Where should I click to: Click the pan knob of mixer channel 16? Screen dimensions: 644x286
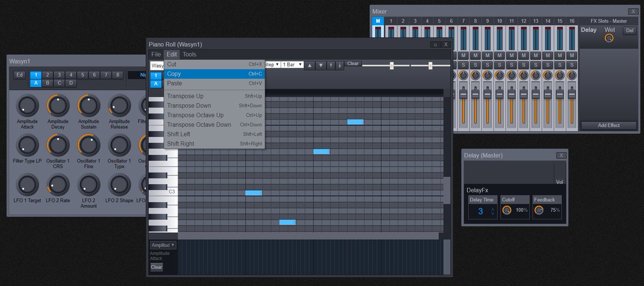(572, 76)
